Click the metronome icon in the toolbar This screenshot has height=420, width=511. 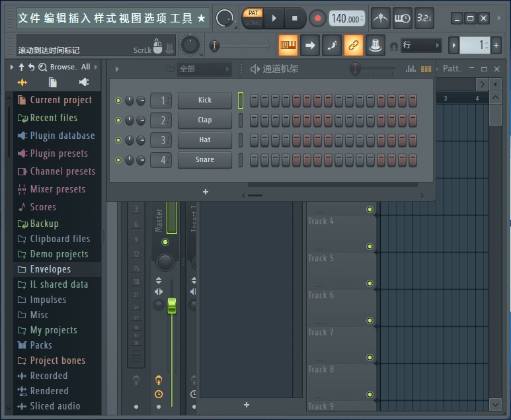coord(380,18)
